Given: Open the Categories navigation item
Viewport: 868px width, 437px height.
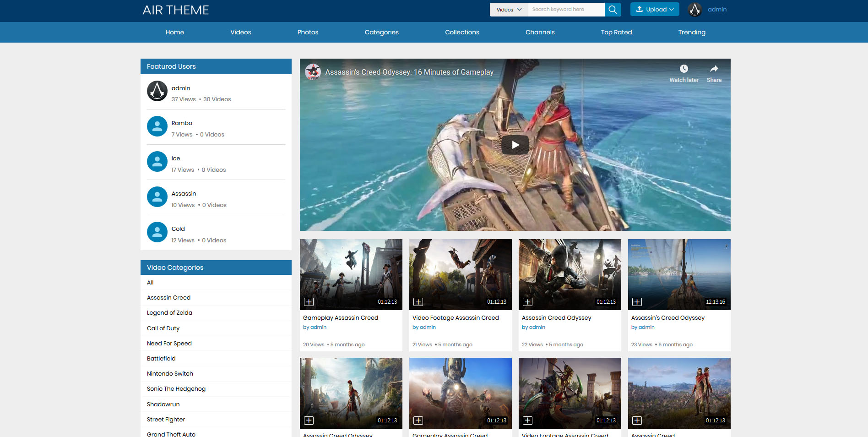Looking at the screenshot, I should pos(382,32).
